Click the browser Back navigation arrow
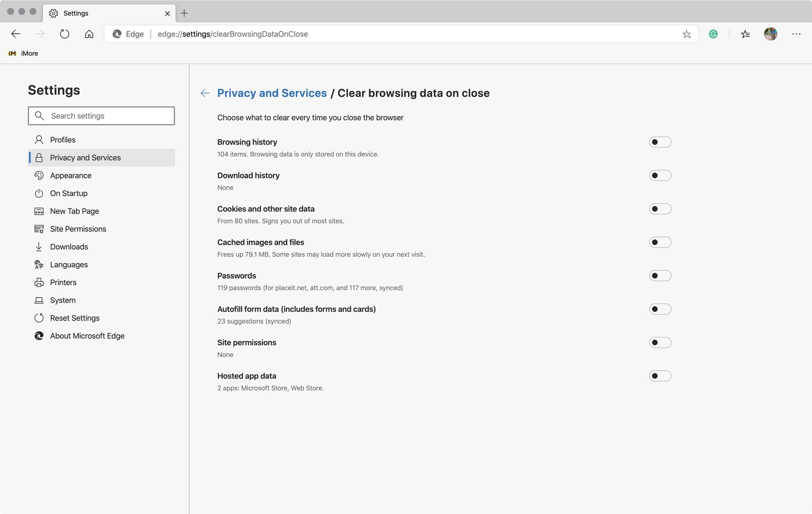 click(16, 34)
